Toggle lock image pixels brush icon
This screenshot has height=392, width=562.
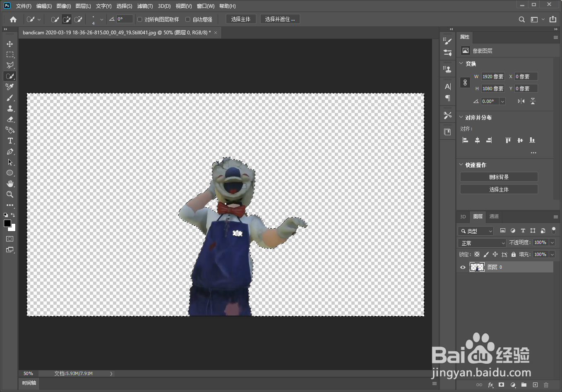tap(486, 255)
